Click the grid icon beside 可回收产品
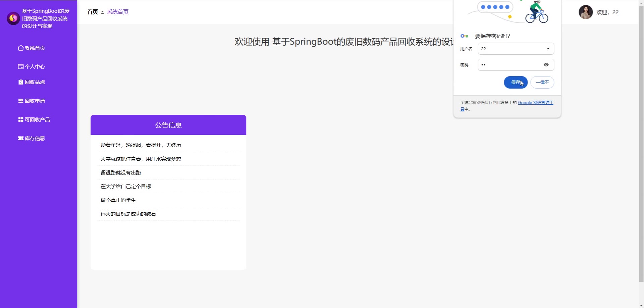Viewport: 644px width, 308px height. point(21,119)
